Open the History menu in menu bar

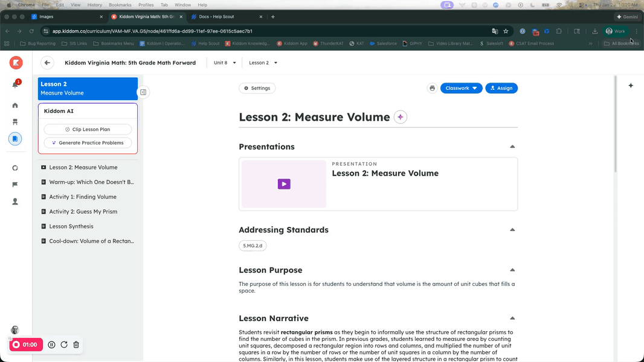pyautogui.click(x=94, y=5)
